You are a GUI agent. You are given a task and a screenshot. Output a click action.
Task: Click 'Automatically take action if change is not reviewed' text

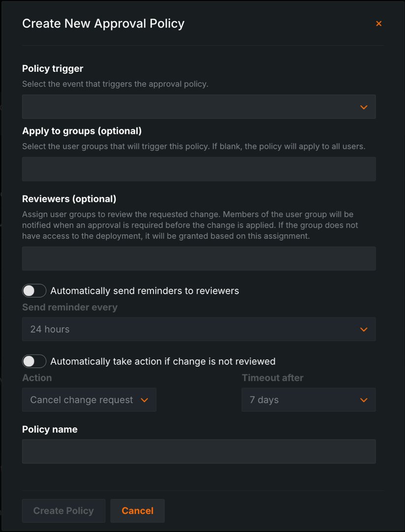point(163,361)
